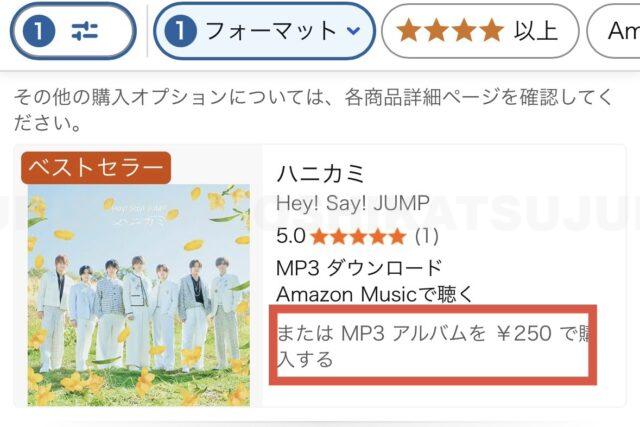This screenshot has width=640, height=427.
Task: Open the review count (1)
Action: click(x=427, y=236)
